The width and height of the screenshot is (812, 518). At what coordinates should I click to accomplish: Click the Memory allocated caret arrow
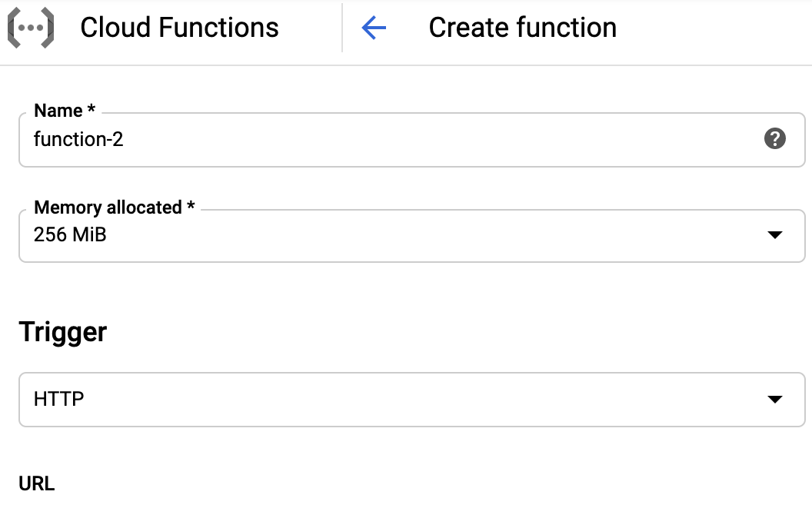pyautogui.click(x=775, y=235)
